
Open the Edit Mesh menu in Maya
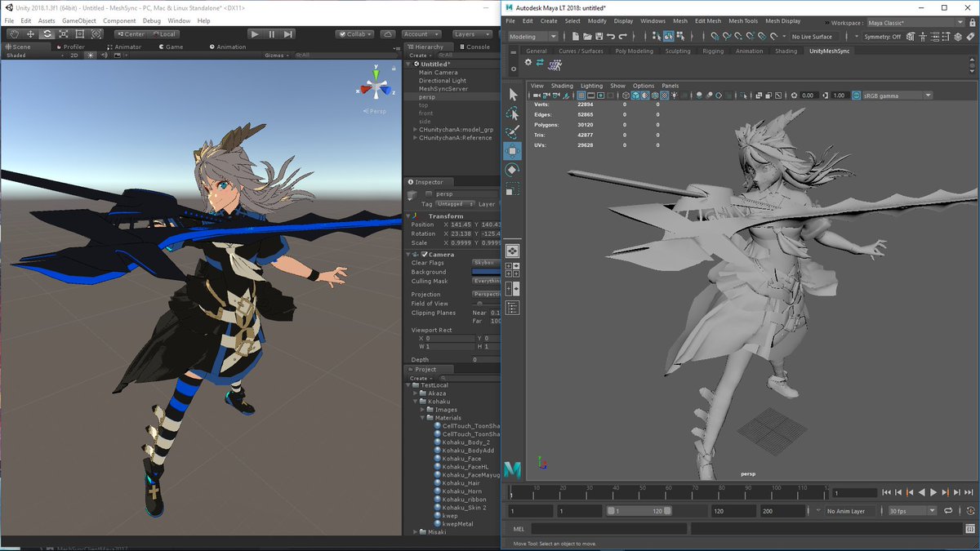[x=708, y=21]
